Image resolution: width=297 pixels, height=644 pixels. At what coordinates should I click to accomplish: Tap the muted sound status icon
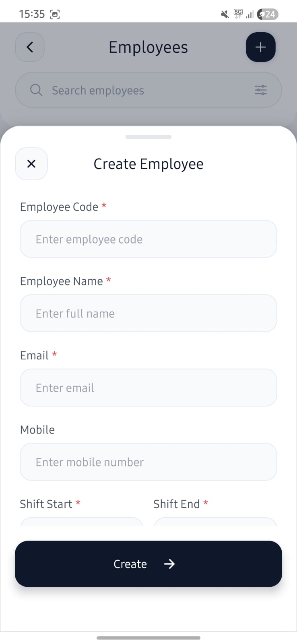tap(225, 14)
